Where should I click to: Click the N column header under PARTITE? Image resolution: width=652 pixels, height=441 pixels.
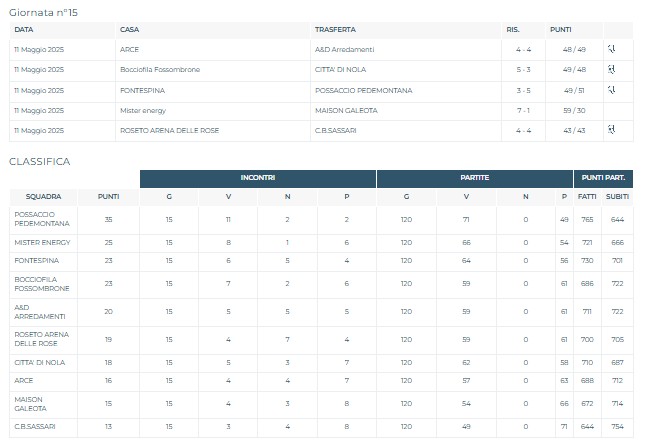tap(526, 197)
